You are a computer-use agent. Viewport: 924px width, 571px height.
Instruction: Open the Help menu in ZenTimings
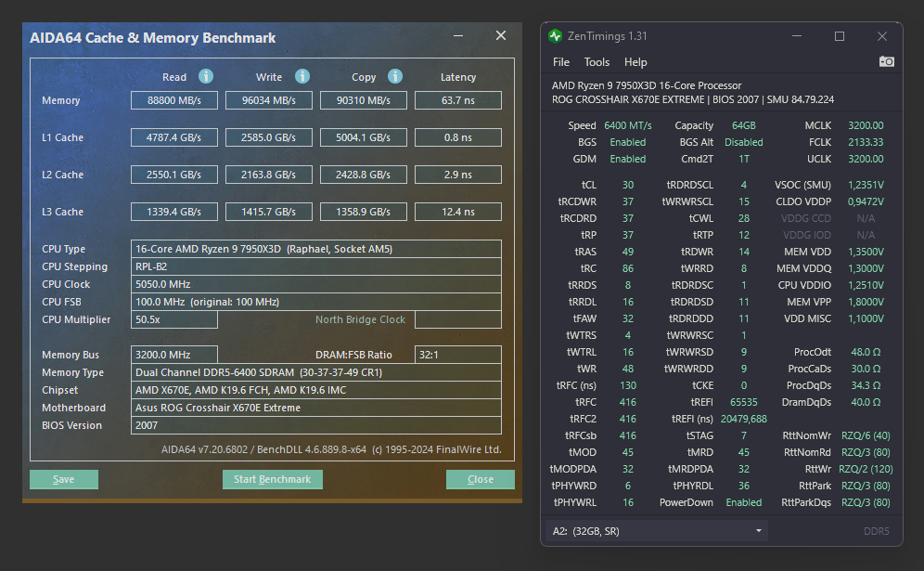click(635, 62)
